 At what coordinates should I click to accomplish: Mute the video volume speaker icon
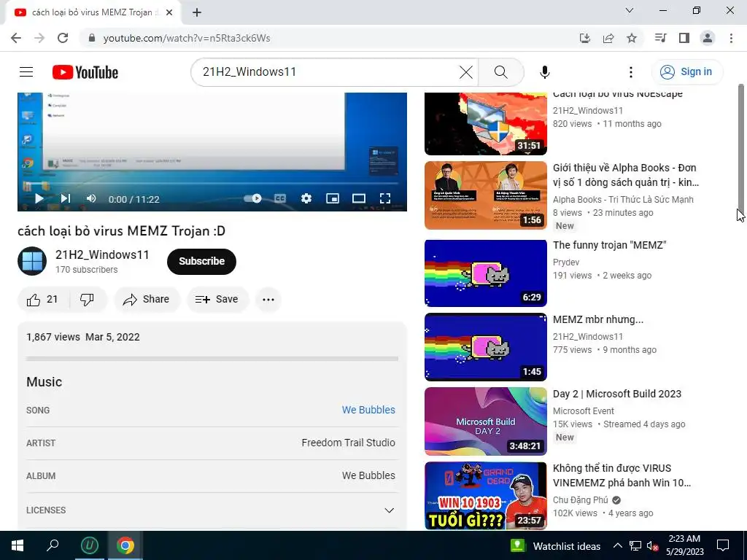tap(91, 198)
